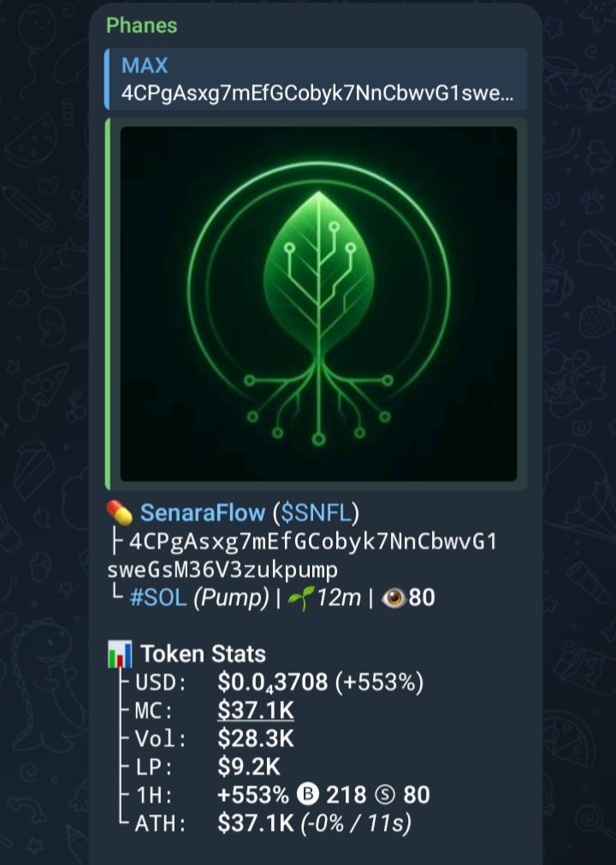Tap the pill emoji icon beside SenaraFlow
Viewport: 616px width, 865px height.
(x=120, y=513)
